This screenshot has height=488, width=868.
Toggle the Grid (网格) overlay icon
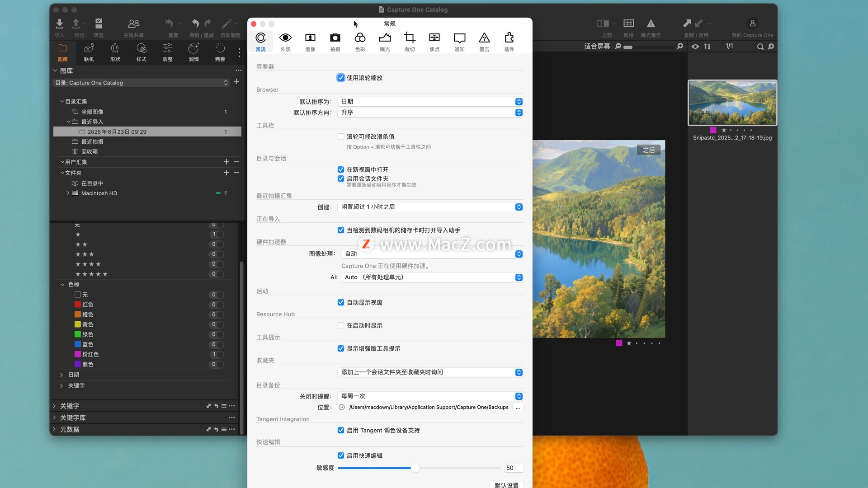click(629, 23)
